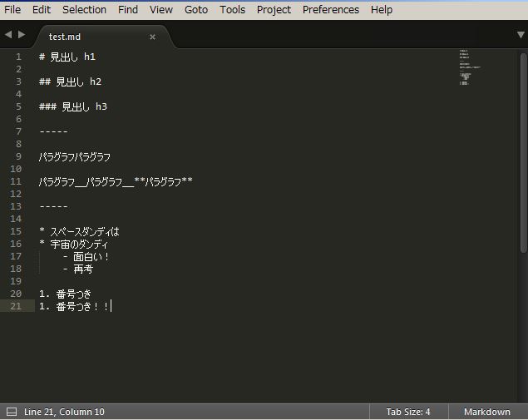
Task: Click '1. 番号つき！！' on line 21
Action: (x=74, y=307)
